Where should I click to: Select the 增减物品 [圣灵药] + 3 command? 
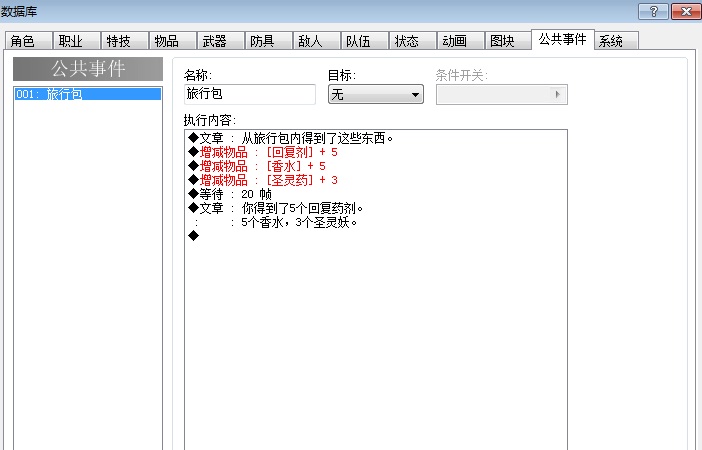[263, 180]
